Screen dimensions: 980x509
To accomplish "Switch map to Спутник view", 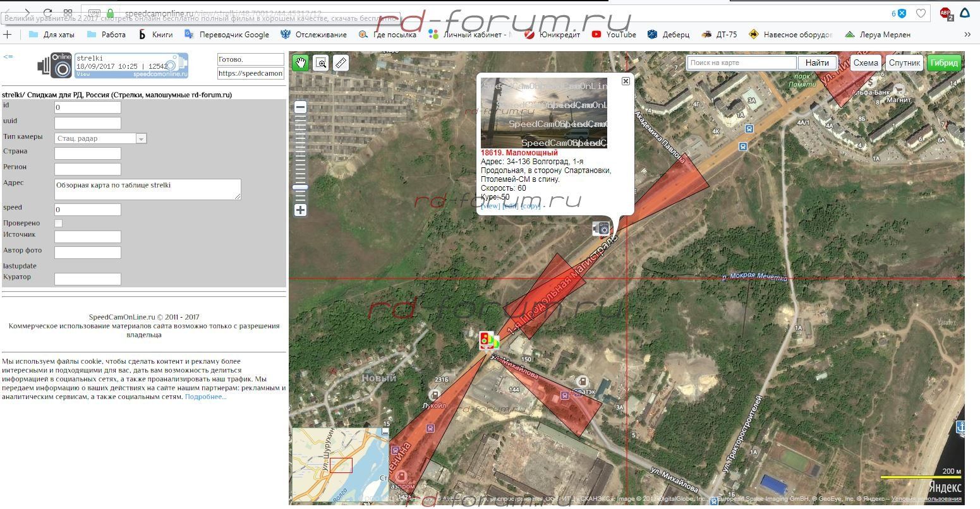I will tap(904, 63).
